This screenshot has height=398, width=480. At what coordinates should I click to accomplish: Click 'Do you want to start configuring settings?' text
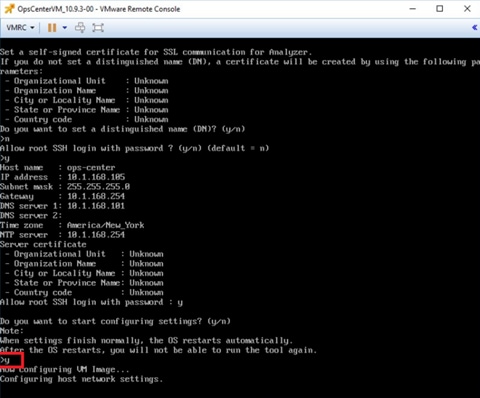pos(115,321)
